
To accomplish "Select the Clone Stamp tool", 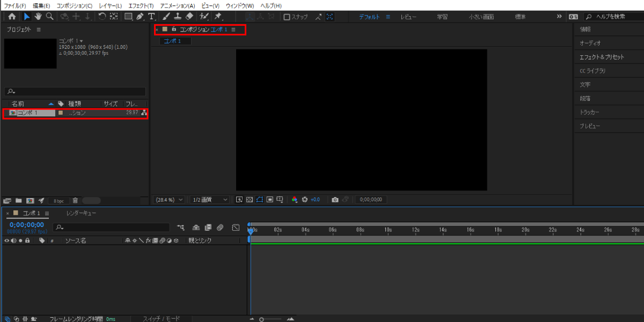I will pyautogui.click(x=177, y=17).
